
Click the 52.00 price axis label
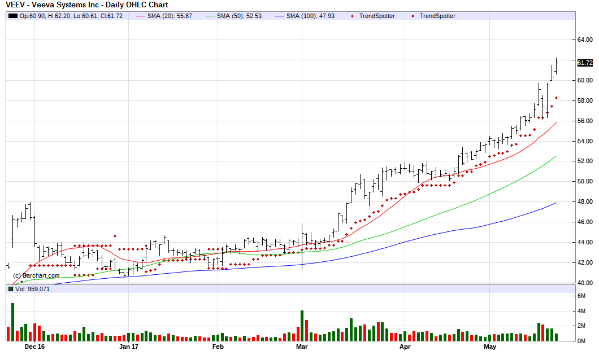(585, 161)
